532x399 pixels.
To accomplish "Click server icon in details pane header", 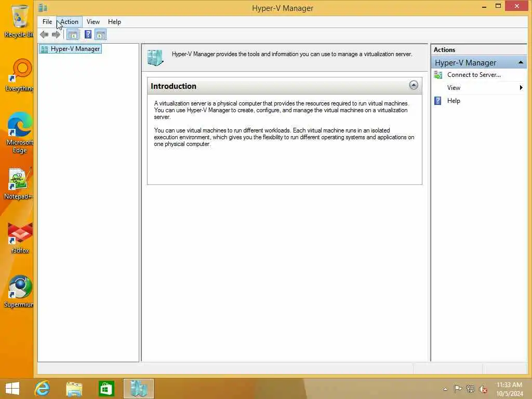I will point(155,58).
